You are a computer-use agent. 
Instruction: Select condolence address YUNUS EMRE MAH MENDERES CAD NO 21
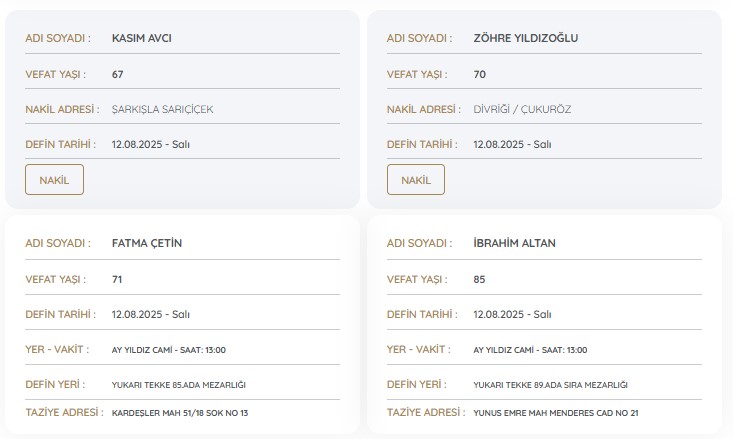[x=555, y=412]
